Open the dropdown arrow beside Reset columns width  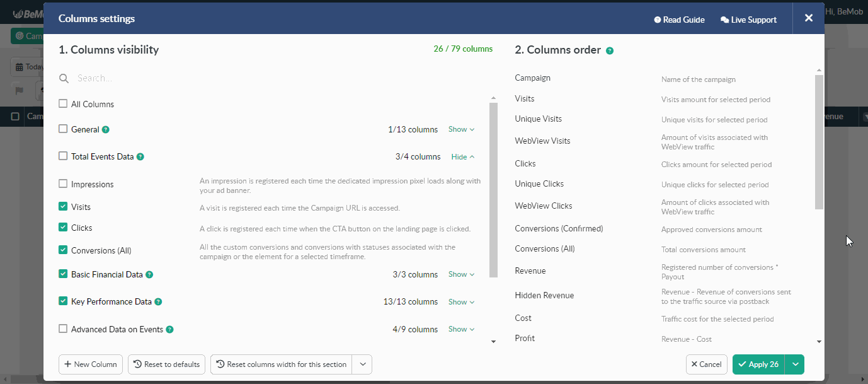362,364
